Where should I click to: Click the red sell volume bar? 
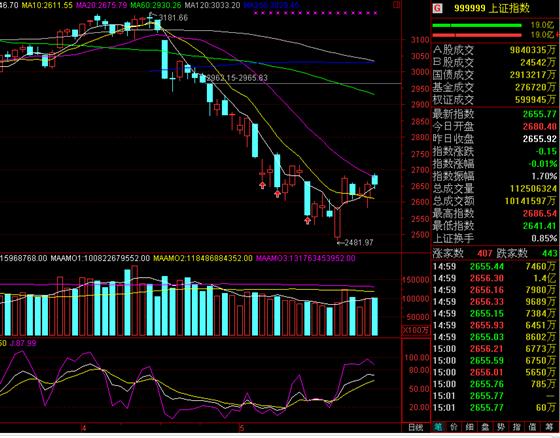tap(477, 35)
